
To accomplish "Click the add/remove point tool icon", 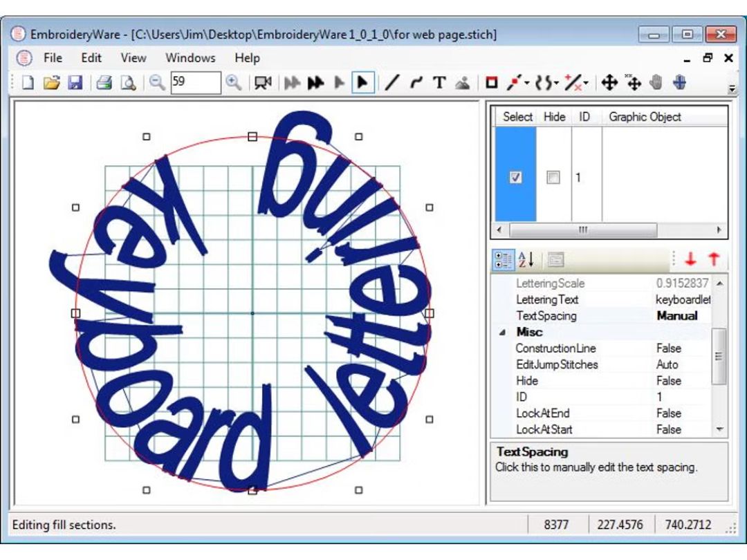I will [573, 83].
